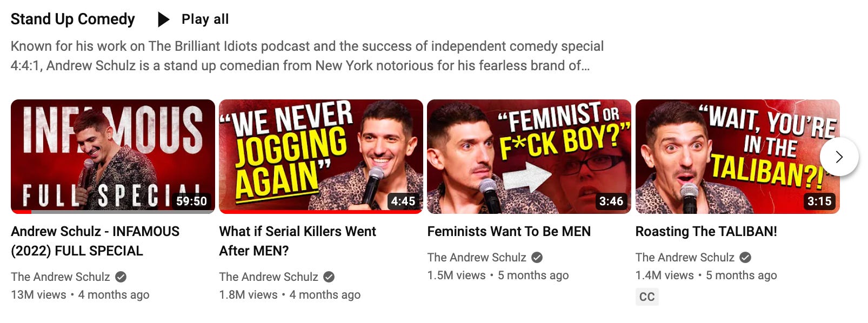Click next arrow to show more videos
The width and height of the screenshot is (868, 323).
tap(839, 157)
